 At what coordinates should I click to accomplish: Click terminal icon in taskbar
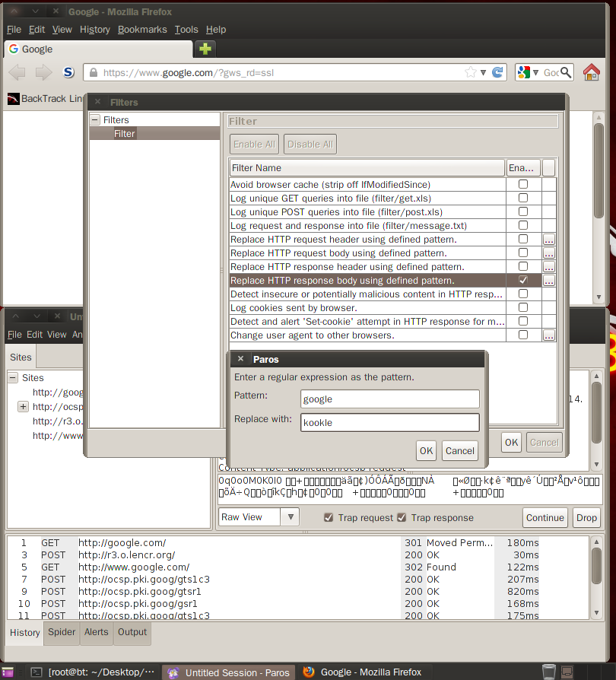coord(37,672)
